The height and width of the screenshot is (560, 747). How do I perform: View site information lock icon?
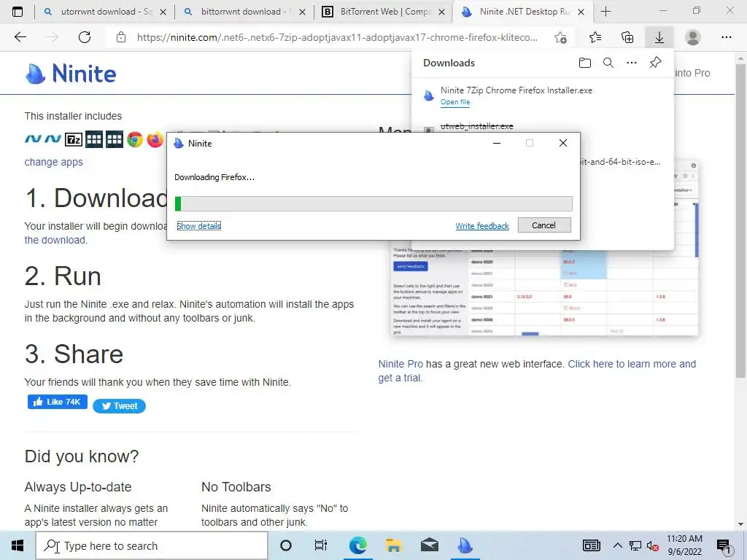pyautogui.click(x=121, y=37)
